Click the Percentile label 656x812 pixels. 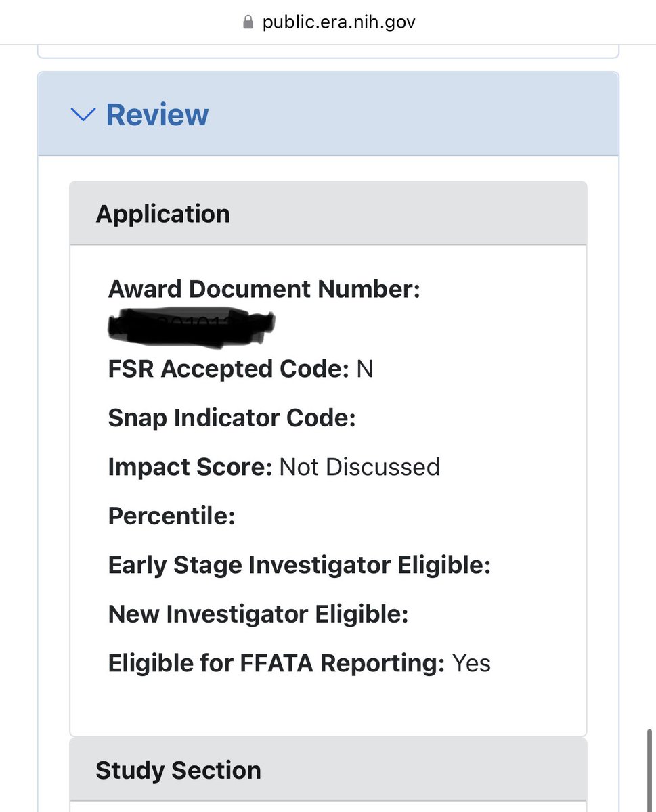click(x=172, y=516)
